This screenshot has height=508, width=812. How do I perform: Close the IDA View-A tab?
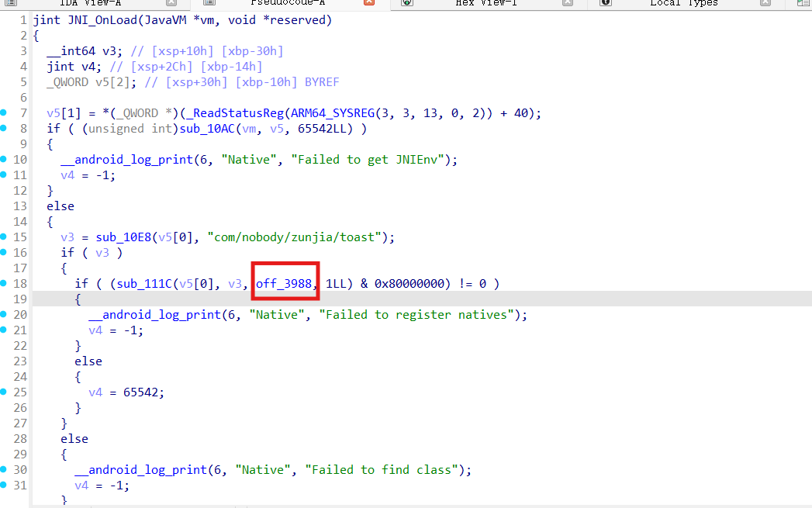click(x=171, y=3)
